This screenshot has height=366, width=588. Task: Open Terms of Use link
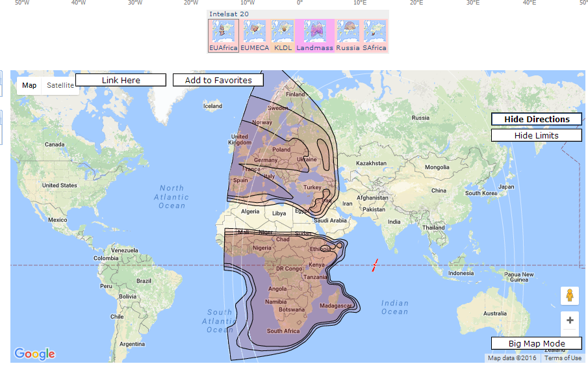pyautogui.click(x=563, y=358)
